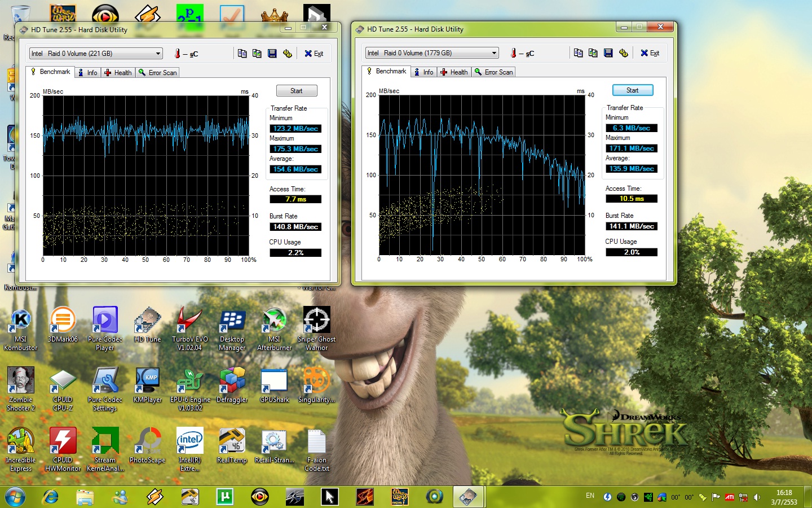Image resolution: width=812 pixels, height=508 pixels.
Task: Select the GPUShark desktop shortcut
Action: (x=274, y=385)
